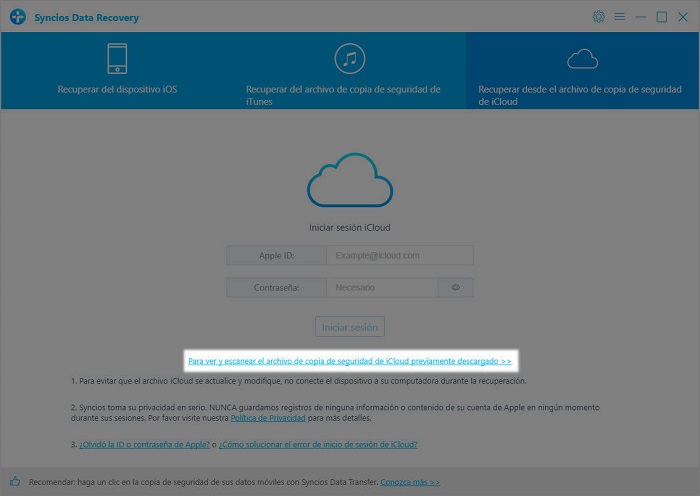Open the hamburger menu icon
Viewport: 700px width, 496px height.
[x=620, y=17]
